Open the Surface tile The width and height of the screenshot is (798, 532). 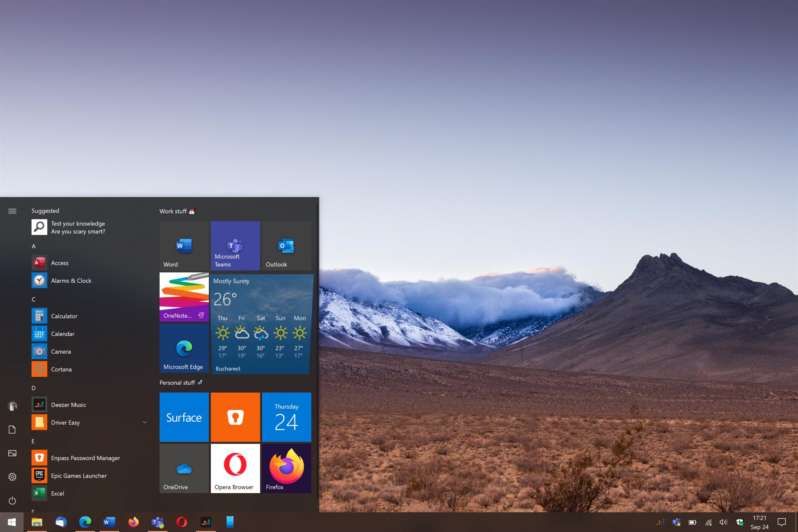coord(184,417)
